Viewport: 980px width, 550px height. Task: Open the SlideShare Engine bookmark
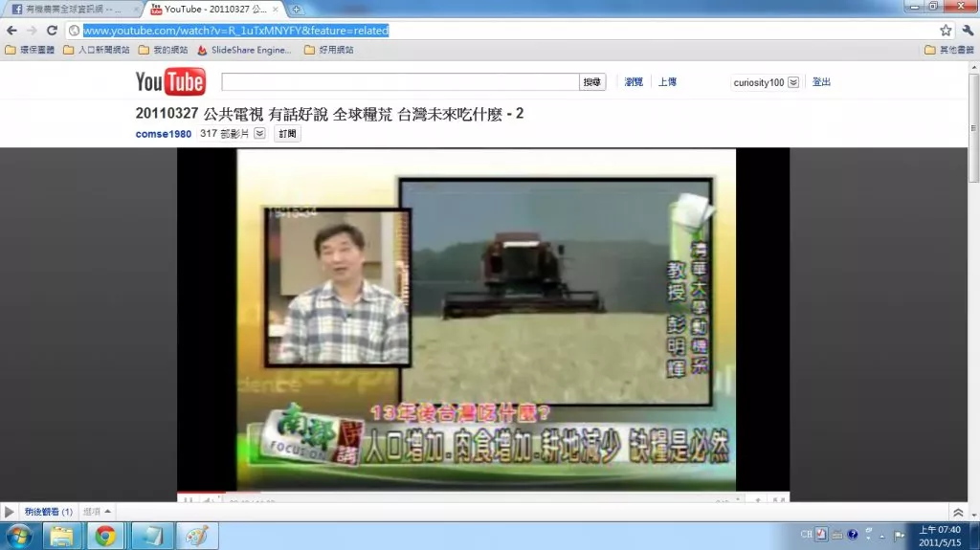[244, 50]
